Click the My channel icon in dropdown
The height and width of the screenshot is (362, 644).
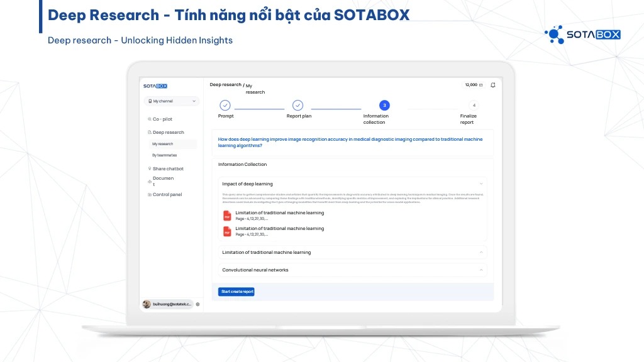(150, 101)
